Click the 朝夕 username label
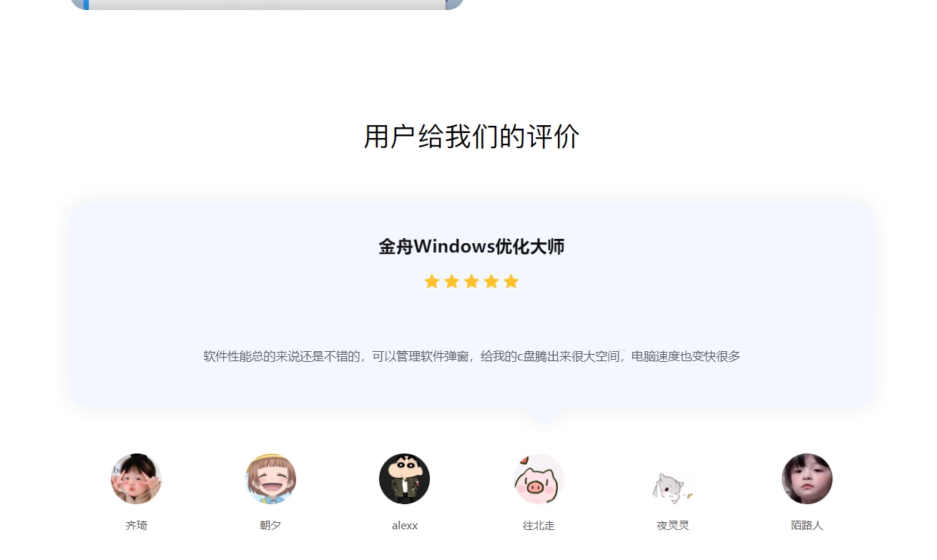 (x=270, y=526)
